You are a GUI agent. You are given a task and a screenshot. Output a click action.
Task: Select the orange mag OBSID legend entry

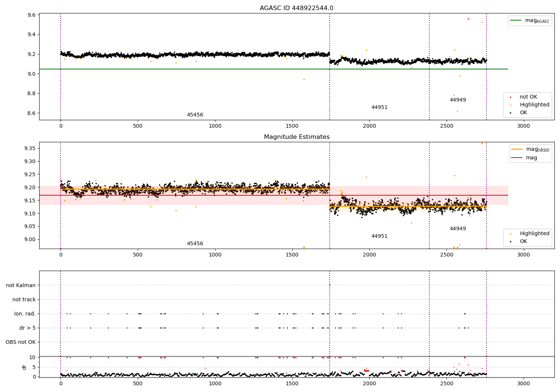(x=531, y=149)
